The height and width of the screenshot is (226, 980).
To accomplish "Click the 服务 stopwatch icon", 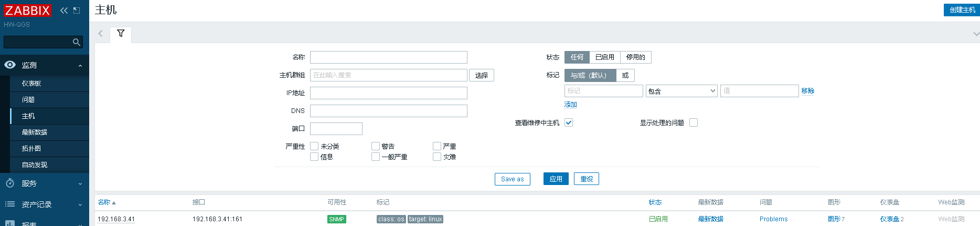I will coord(10,183).
